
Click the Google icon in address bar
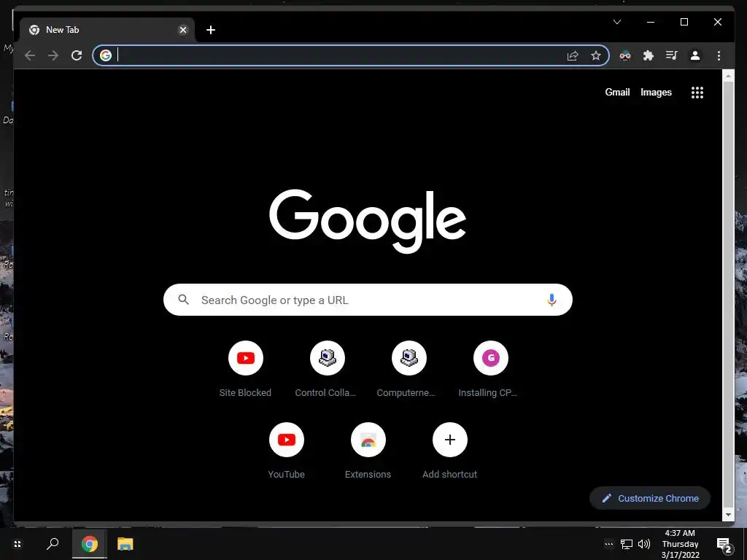click(106, 55)
